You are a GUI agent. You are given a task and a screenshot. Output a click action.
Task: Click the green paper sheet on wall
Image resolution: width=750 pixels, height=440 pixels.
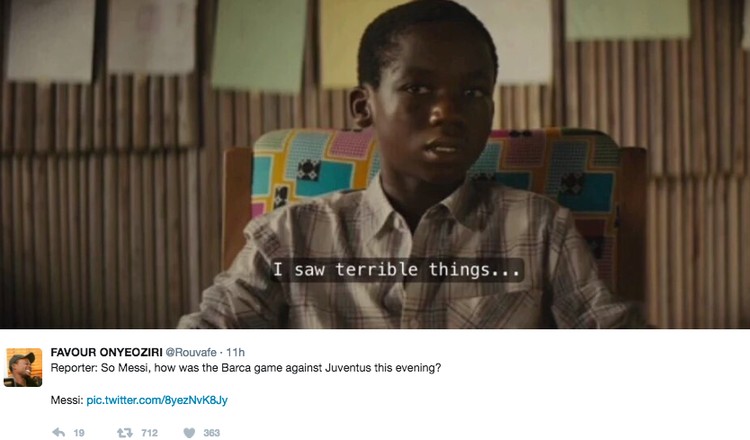pos(259,44)
